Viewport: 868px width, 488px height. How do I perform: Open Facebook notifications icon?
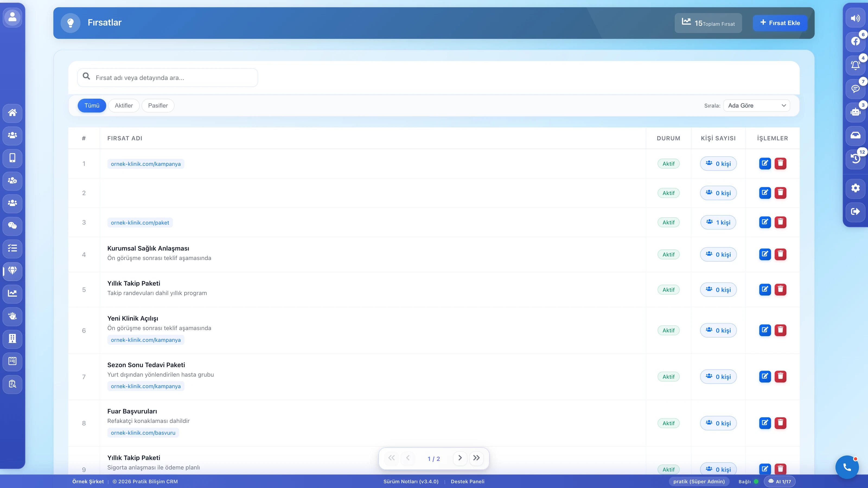(x=855, y=41)
